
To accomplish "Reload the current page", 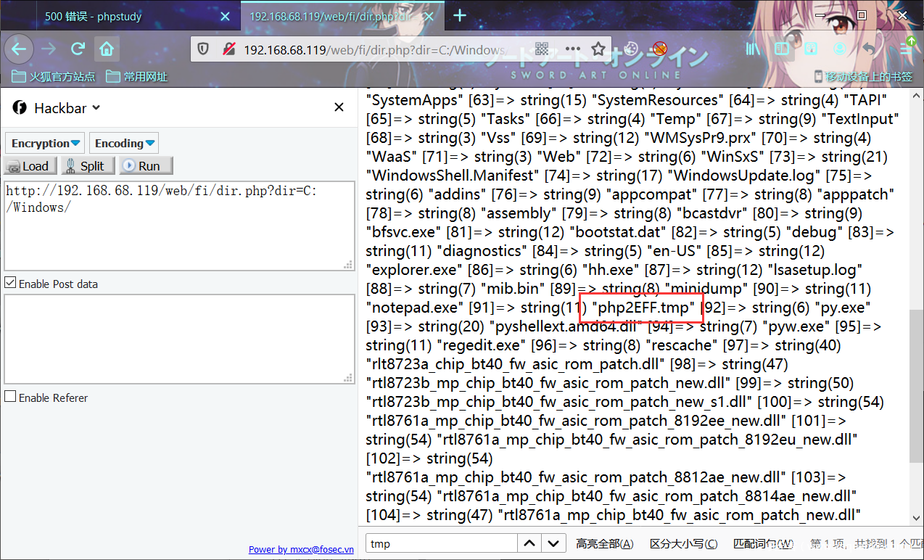I will 78,49.
